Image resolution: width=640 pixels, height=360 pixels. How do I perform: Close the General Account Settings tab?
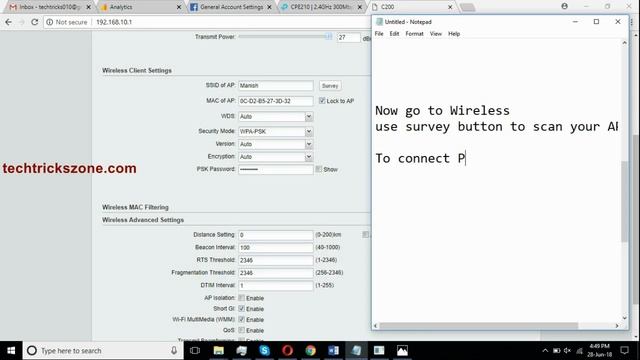[x=269, y=7]
